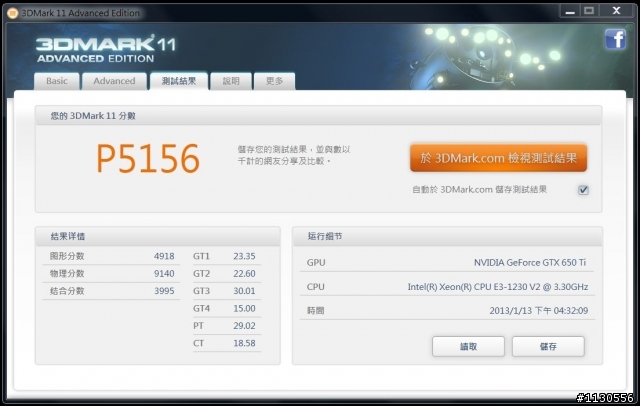Click the 运行细节 panel header
This screenshot has height=406, width=640.
(x=447, y=236)
